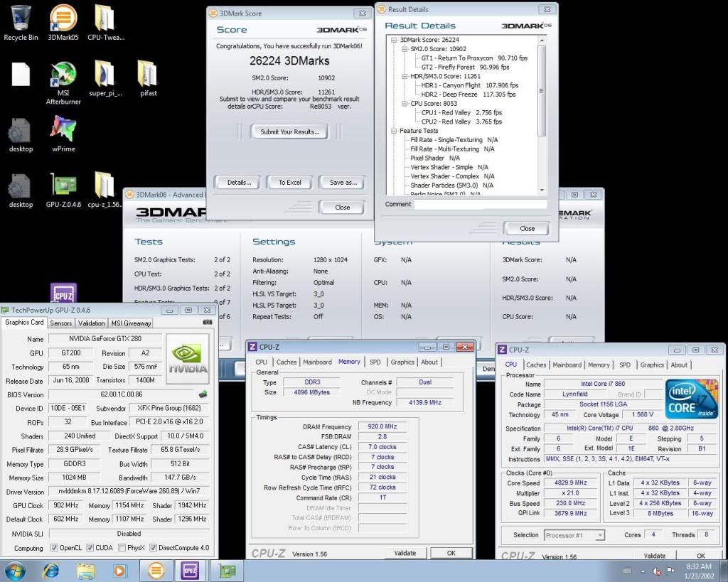Click the GPU-Z screenshot camera icon
The image size is (728, 582).
click(x=208, y=323)
